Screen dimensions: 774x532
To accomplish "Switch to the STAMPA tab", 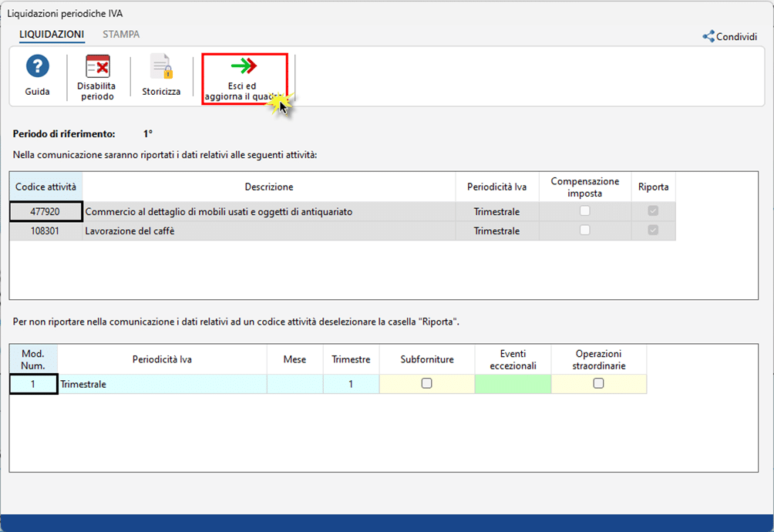I will tap(121, 35).
